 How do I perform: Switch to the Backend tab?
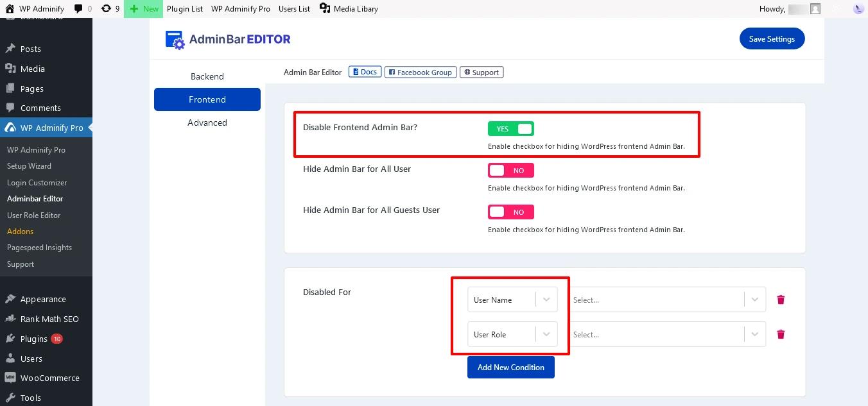pos(207,76)
